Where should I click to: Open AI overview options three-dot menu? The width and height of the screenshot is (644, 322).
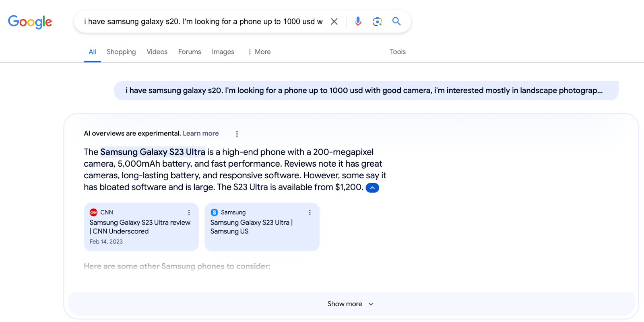237,134
